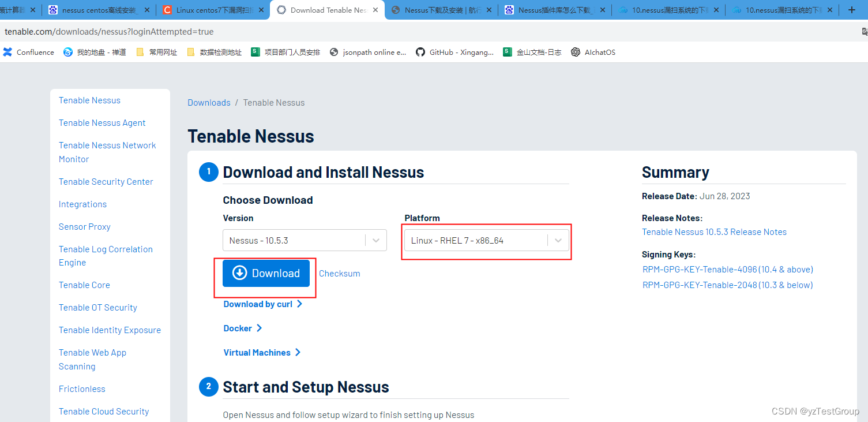Open the jsonpath online bookmark
Screen dimensions: 868x422
pyautogui.click(x=368, y=52)
